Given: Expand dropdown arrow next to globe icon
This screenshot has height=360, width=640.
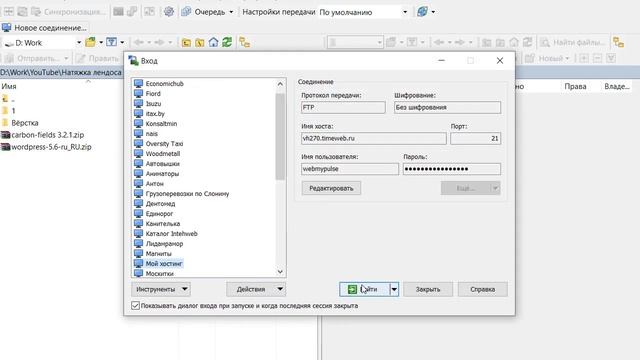Looking at the screenshot, I should point(433,12).
